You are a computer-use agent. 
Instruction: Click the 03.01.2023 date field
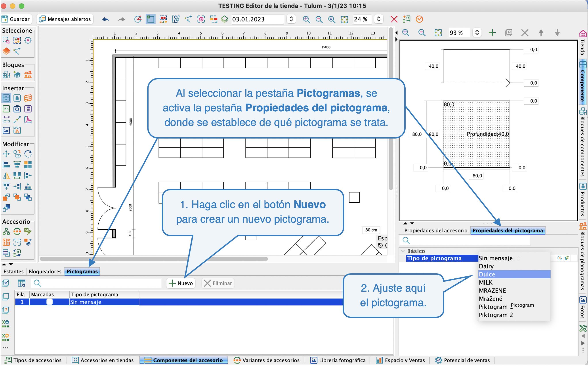tap(257, 19)
